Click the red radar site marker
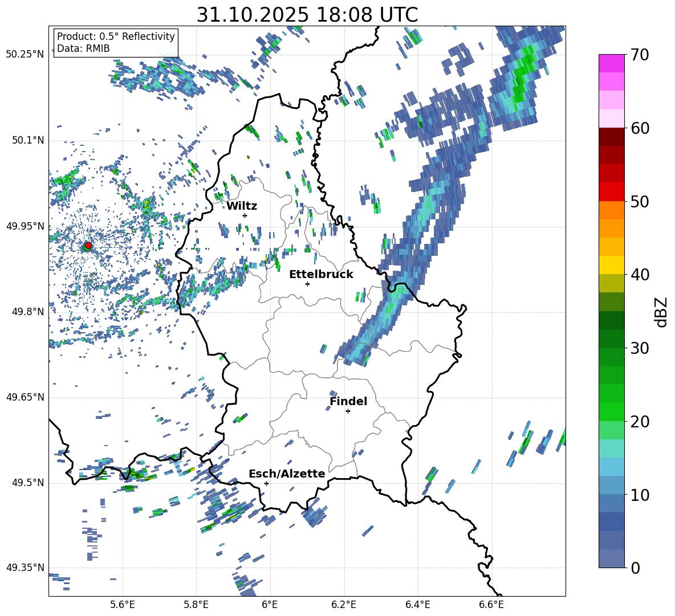The height and width of the screenshot is (616, 675). coord(88,246)
